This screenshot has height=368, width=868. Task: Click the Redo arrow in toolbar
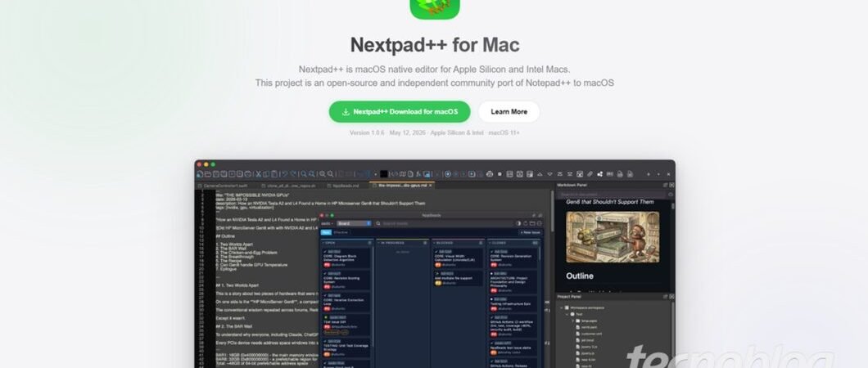tap(293, 174)
